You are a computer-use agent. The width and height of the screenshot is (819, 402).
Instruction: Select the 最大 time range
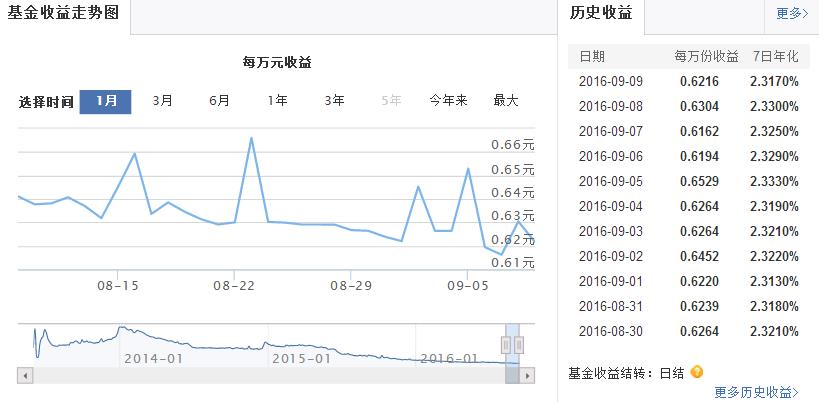[506, 101]
